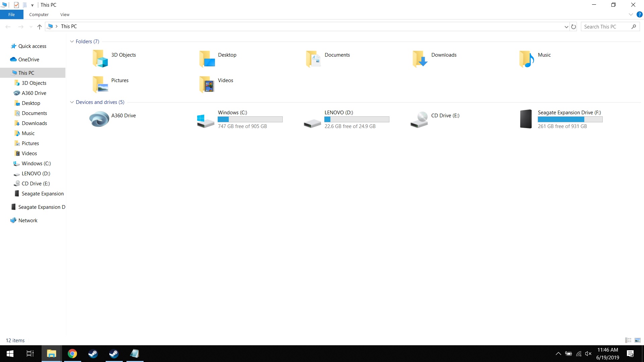Select the Seagate Expansion Drive (F:) icon
The height and width of the screenshot is (362, 644).
point(526,119)
